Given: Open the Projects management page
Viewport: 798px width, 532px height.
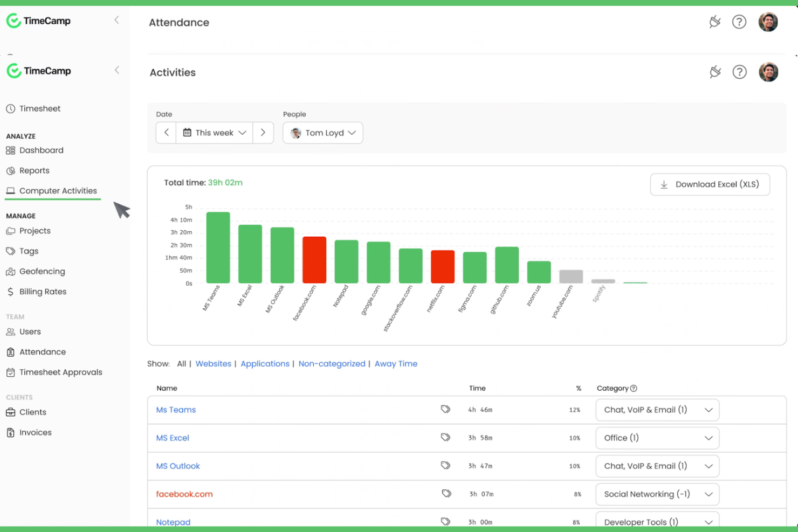Looking at the screenshot, I should (x=35, y=231).
